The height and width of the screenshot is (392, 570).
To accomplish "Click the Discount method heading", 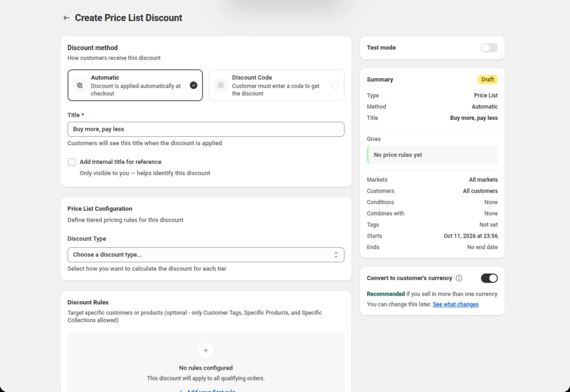I will (93, 48).
